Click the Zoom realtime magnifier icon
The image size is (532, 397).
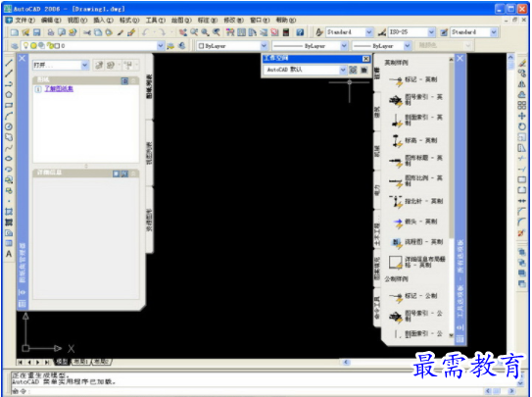pos(194,32)
